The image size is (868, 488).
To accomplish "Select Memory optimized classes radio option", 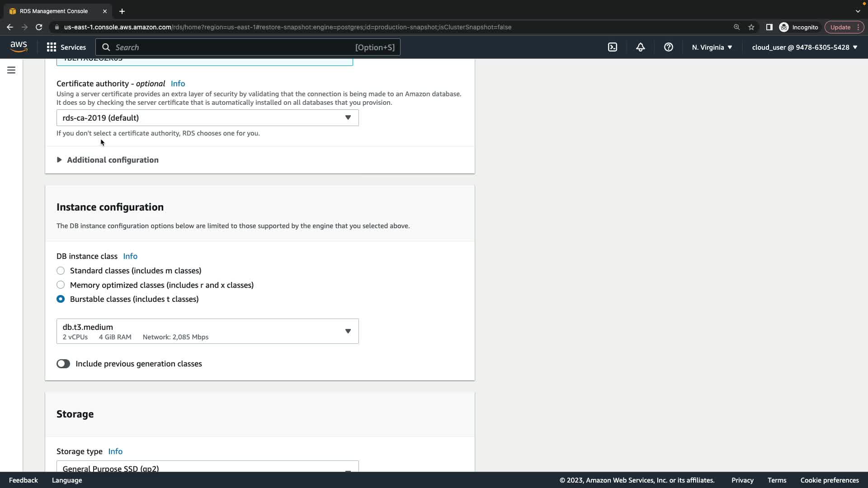I will (61, 285).
